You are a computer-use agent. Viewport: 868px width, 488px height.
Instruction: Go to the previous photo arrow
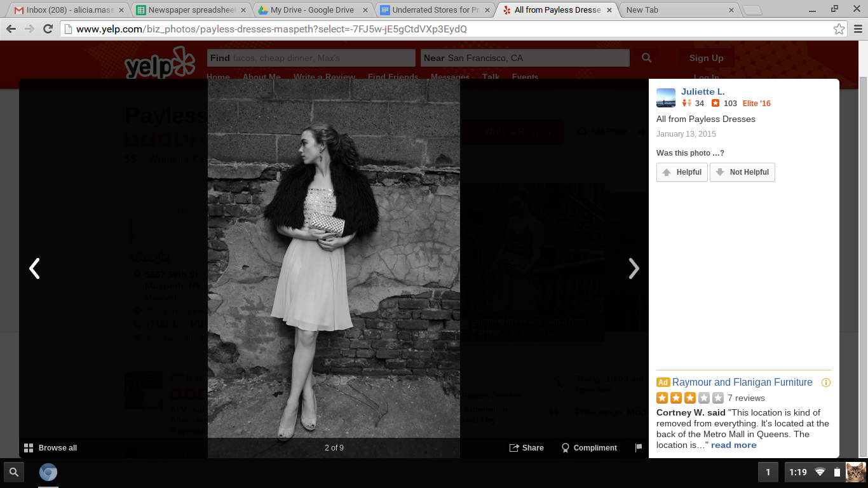pos(34,268)
